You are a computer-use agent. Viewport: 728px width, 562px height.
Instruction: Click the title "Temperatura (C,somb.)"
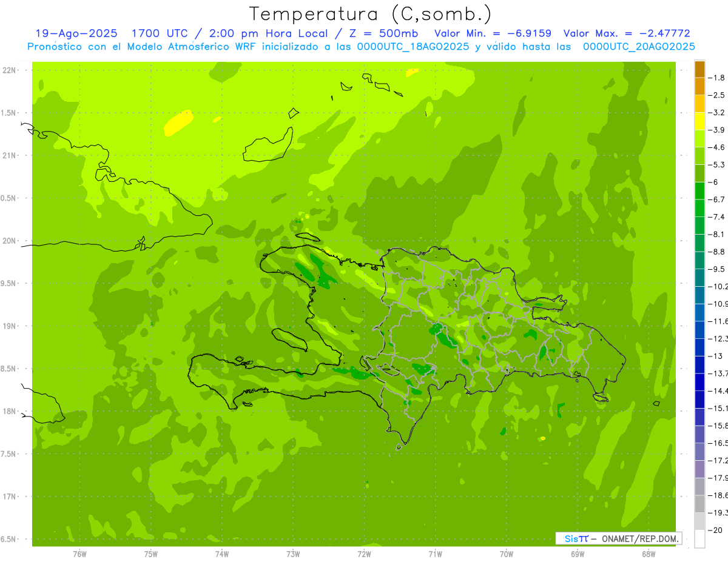pos(371,14)
